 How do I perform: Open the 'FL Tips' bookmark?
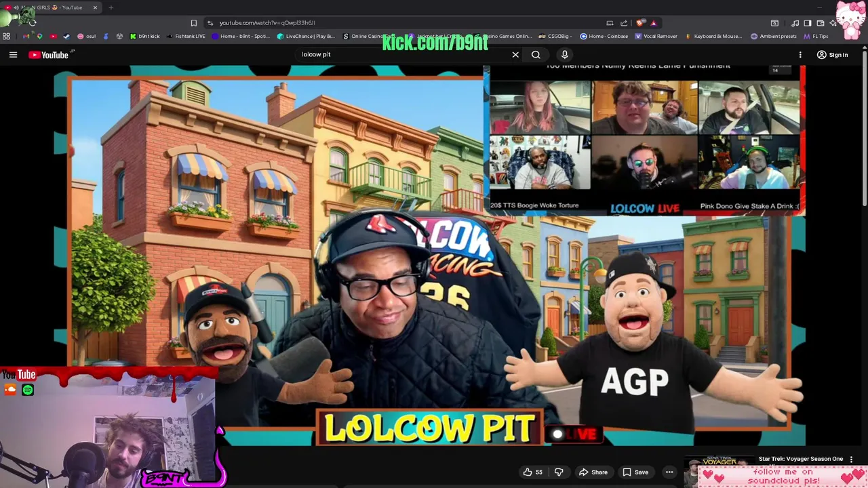(816, 36)
